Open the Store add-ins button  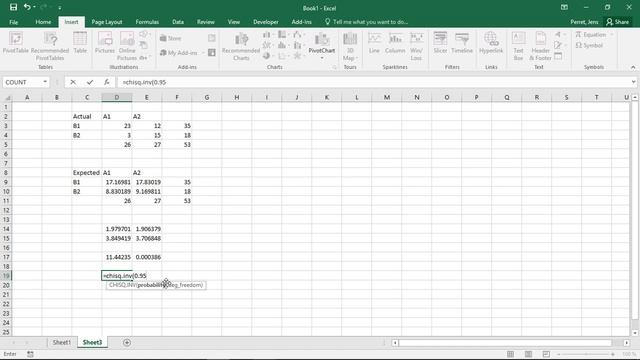click(171, 38)
